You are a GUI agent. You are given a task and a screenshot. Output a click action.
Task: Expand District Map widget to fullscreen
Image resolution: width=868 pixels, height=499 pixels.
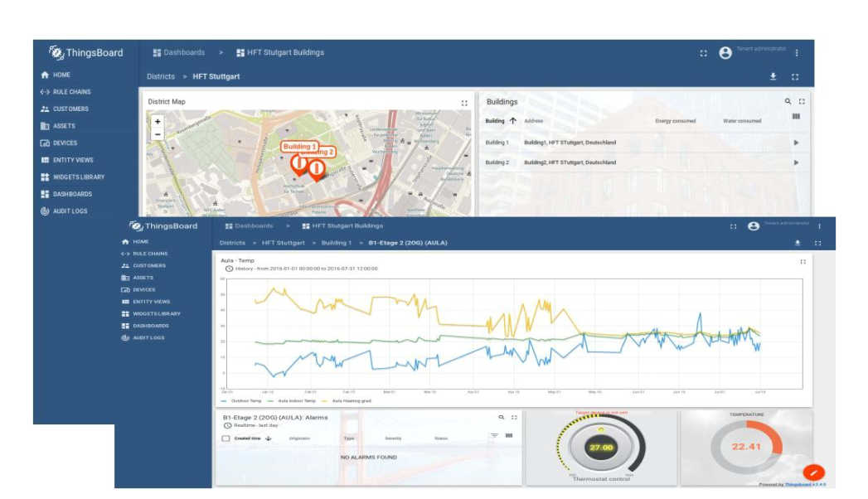click(464, 103)
